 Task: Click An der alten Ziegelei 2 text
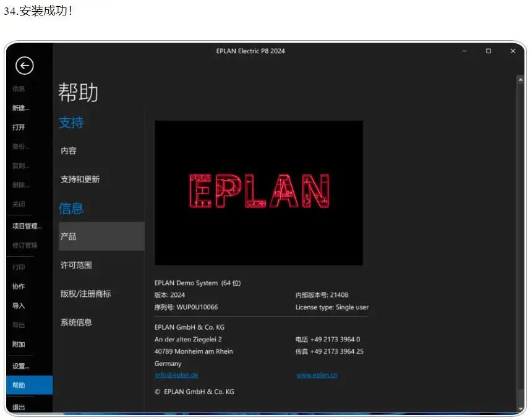pos(188,339)
